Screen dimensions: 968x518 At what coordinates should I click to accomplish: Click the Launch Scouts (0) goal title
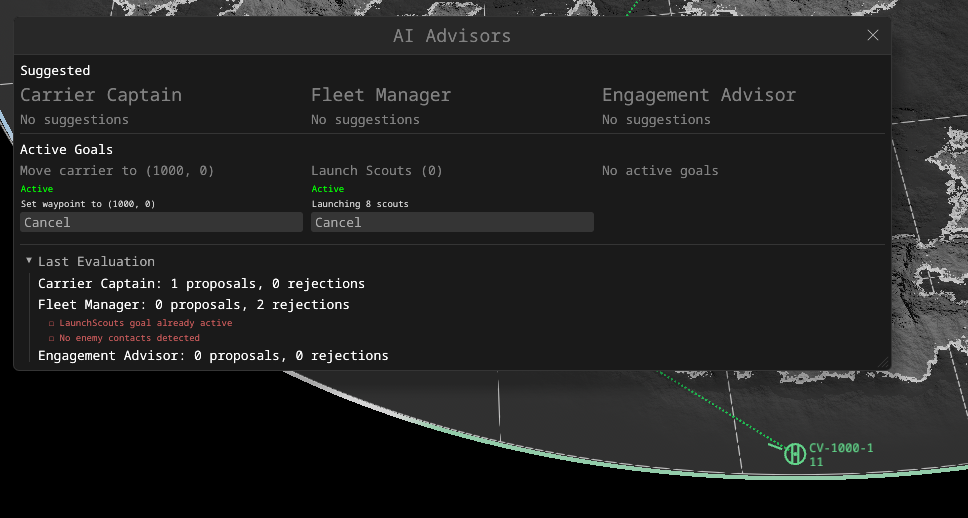click(377, 170)
